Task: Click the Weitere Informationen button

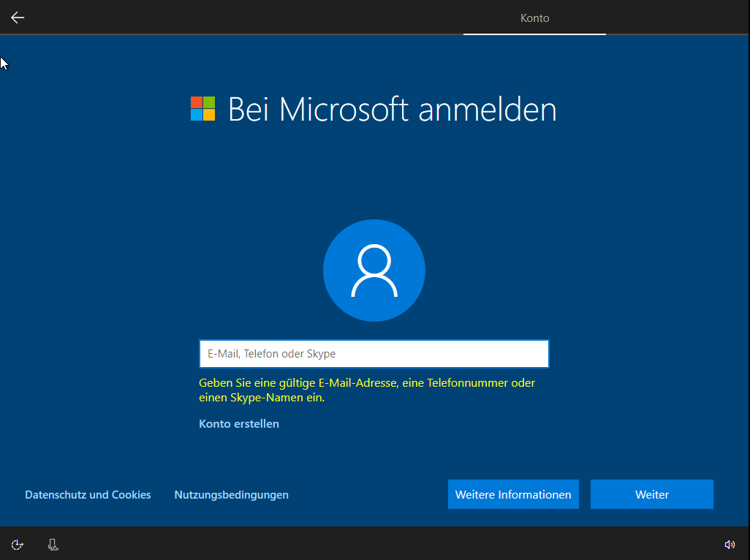Action: point(513,494)
